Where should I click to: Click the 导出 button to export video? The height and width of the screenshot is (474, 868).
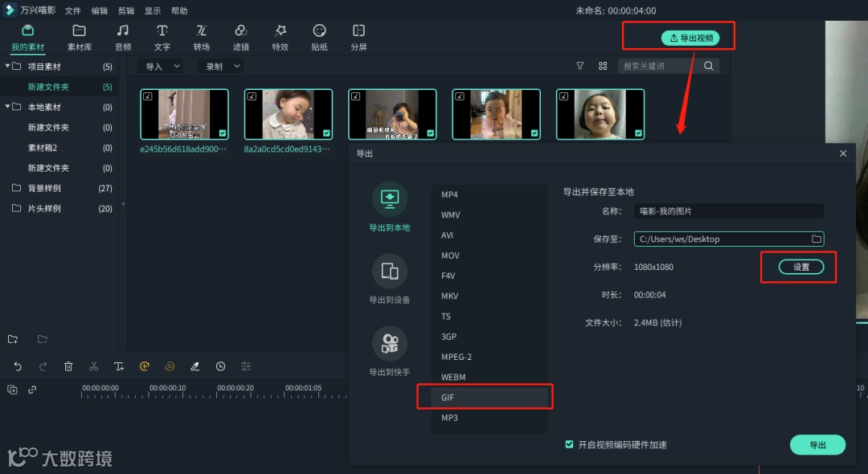click(817, 444)
